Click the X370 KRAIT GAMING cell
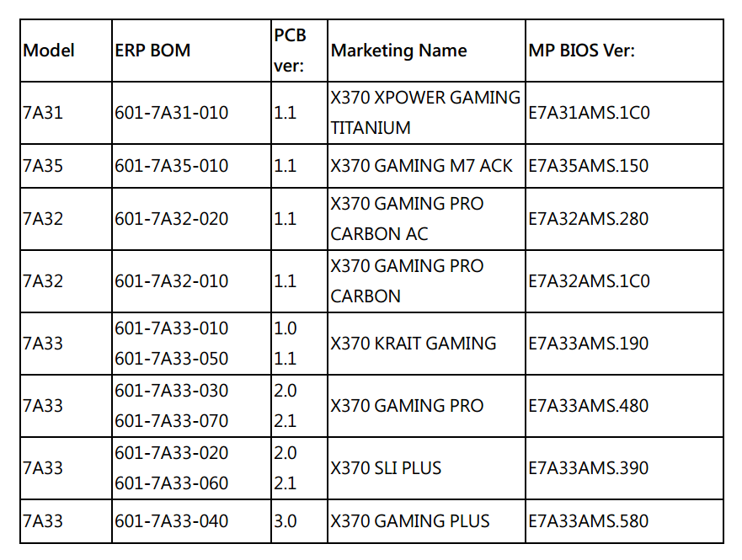This screenshot has height=560, width=742. tap(414, 344)
